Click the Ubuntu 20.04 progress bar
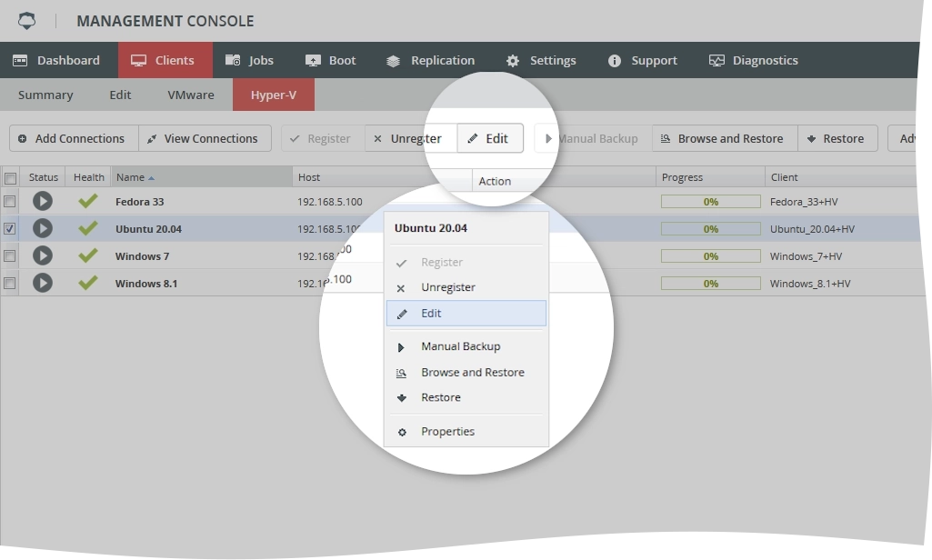The height and width of the screenshot is (560, 932). pyautogui.click(x=711, y=229)
